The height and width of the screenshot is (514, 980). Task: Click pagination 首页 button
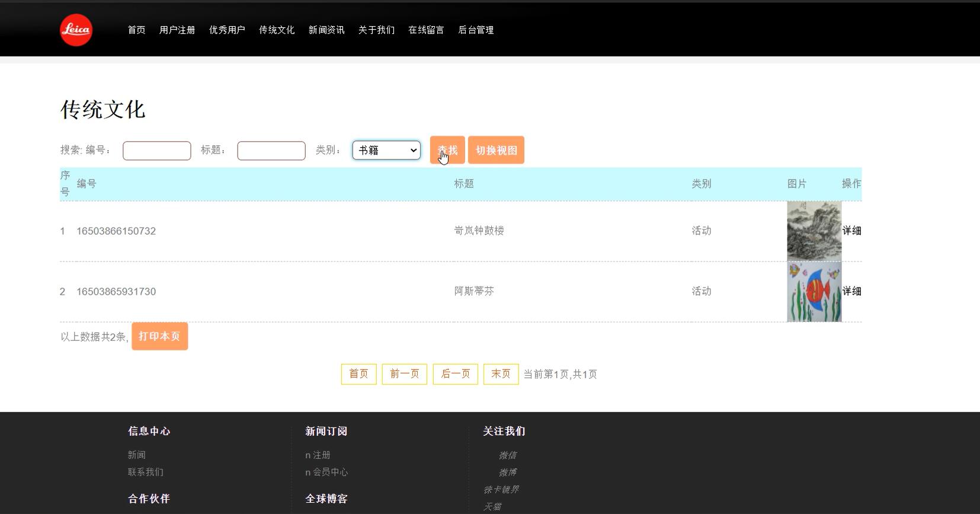pos(358,374)
